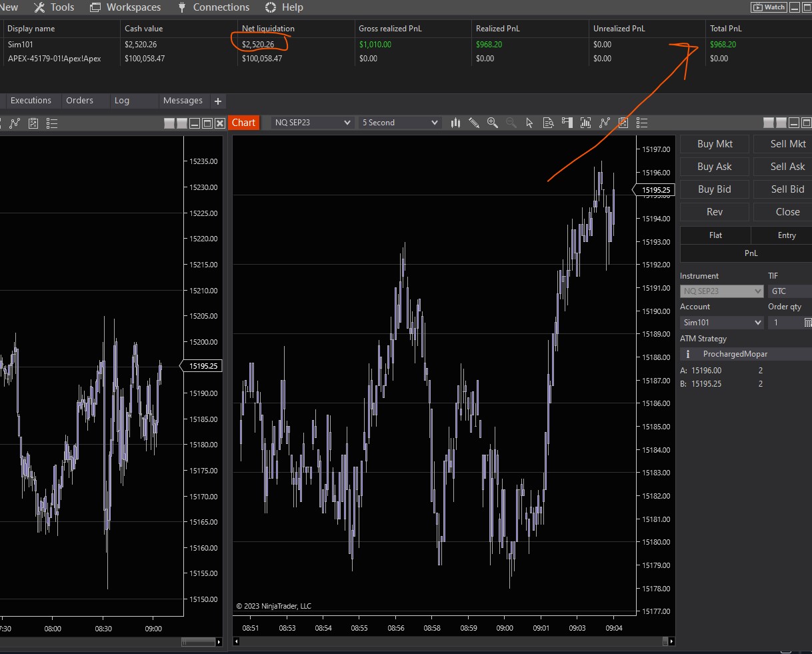812x654 pixels.
Task: Select the drawing tools pencil icon
Action: 474,123
